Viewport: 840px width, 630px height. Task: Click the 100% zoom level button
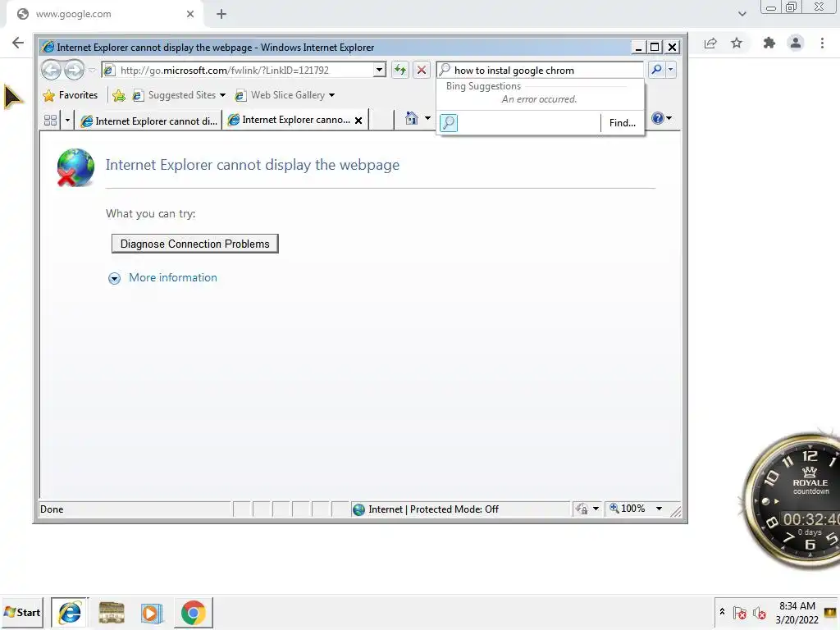628,509
